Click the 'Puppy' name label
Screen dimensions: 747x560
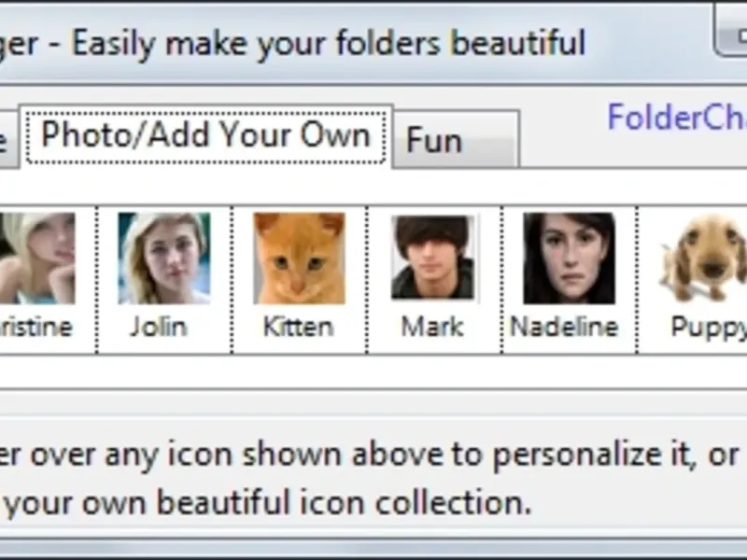click(708, 327)
